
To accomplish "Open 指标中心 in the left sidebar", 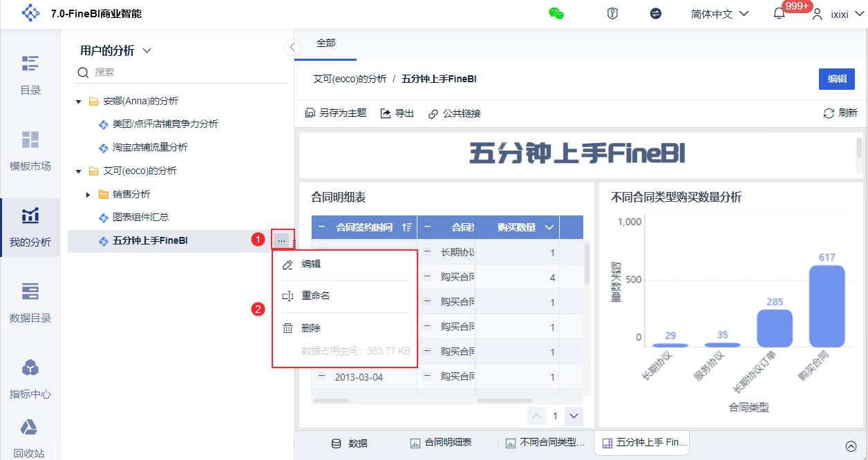I will point(30,380).
